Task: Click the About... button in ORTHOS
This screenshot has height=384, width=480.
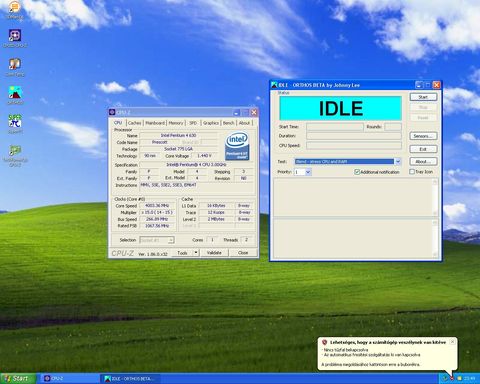Action: tap(423, 161)
